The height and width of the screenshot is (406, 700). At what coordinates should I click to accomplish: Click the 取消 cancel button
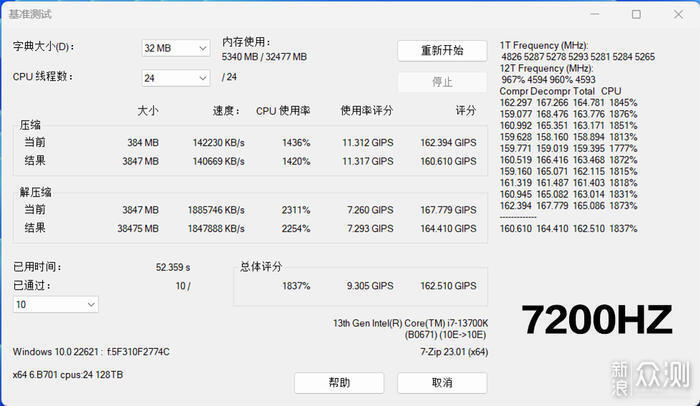click(x=442, y=383)
